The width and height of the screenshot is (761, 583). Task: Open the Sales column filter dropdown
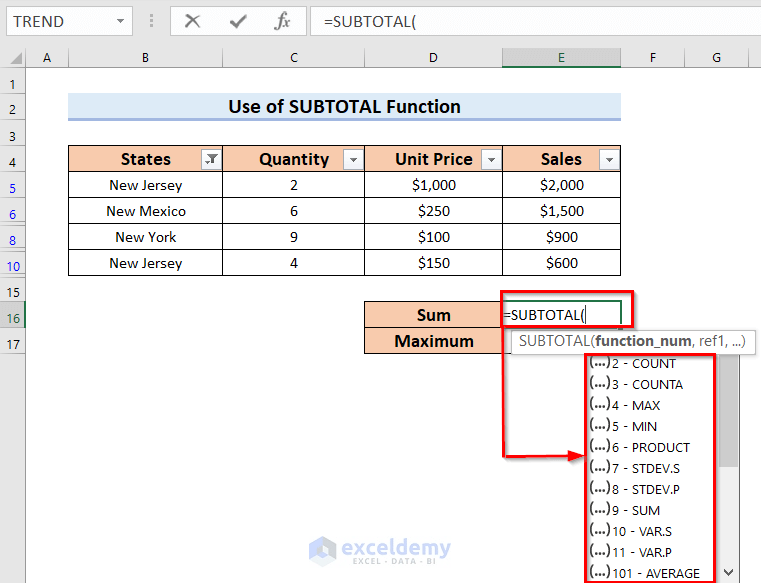pyautogui.click(x=609, y=159)
